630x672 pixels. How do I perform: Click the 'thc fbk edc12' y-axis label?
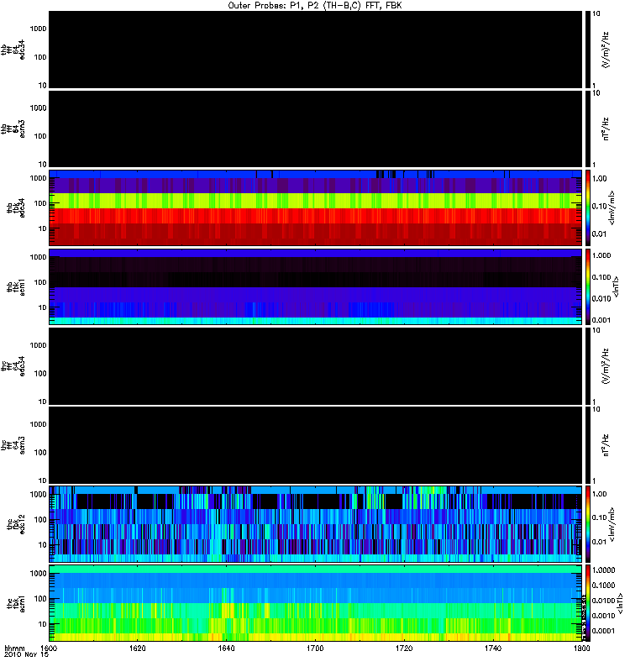(x=16, y=524)
